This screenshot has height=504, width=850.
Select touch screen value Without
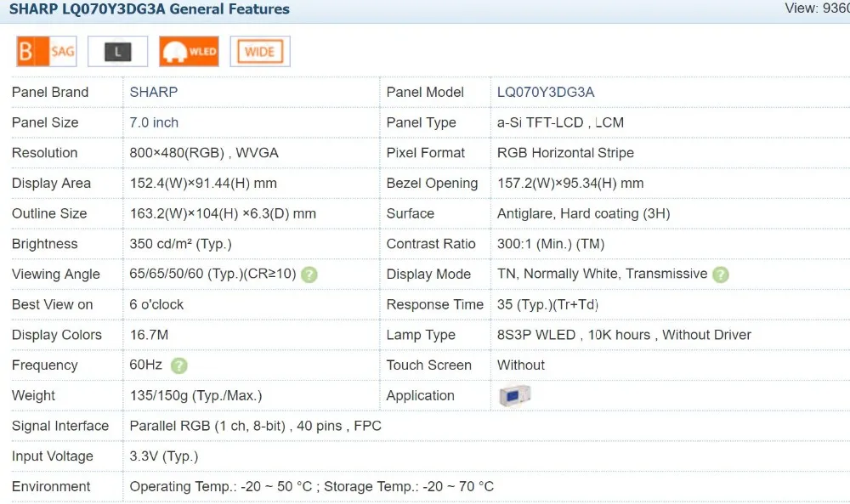[521, 365]
